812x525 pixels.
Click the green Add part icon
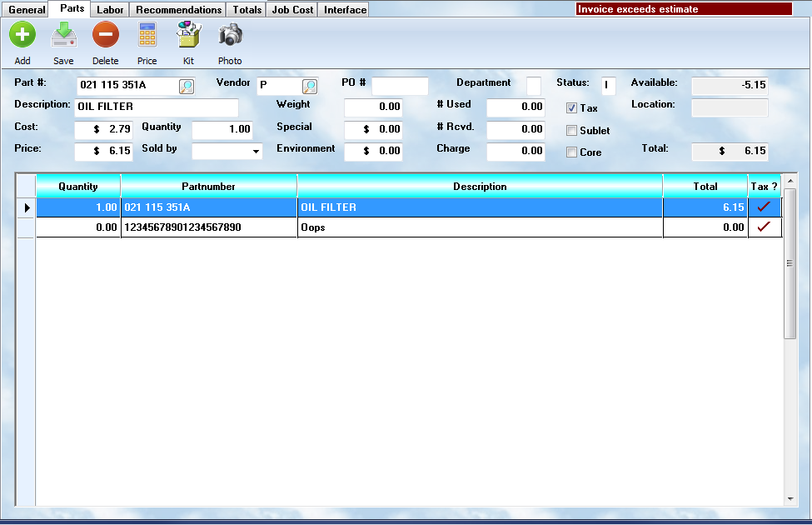(x=22, y=36)
